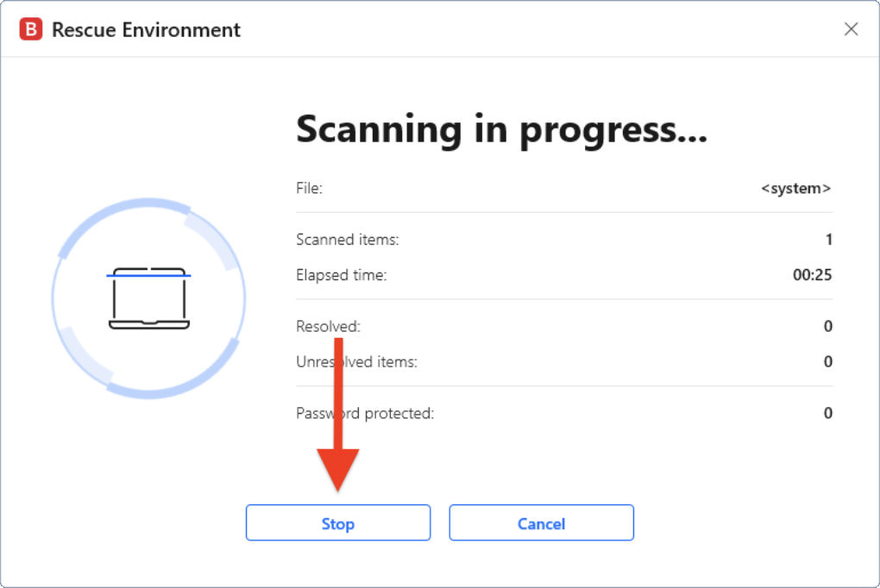The image size is (880, 588).
Task: Select the Scanned items count
Action: (827, 240)
